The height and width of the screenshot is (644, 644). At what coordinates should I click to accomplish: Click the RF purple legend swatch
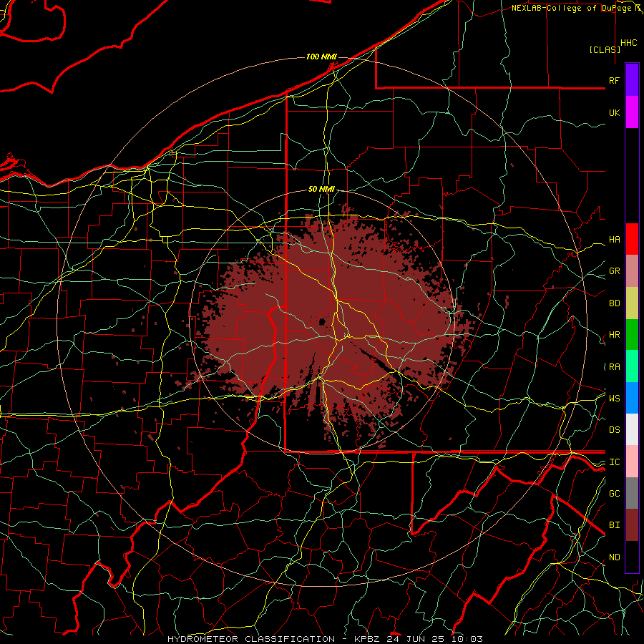(632, 80)
